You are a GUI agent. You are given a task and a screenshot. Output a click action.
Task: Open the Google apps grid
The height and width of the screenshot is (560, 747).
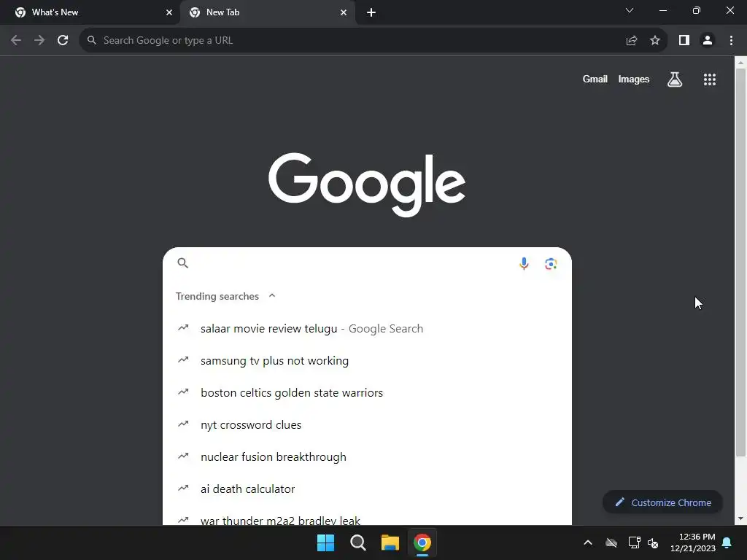(710, 79)
